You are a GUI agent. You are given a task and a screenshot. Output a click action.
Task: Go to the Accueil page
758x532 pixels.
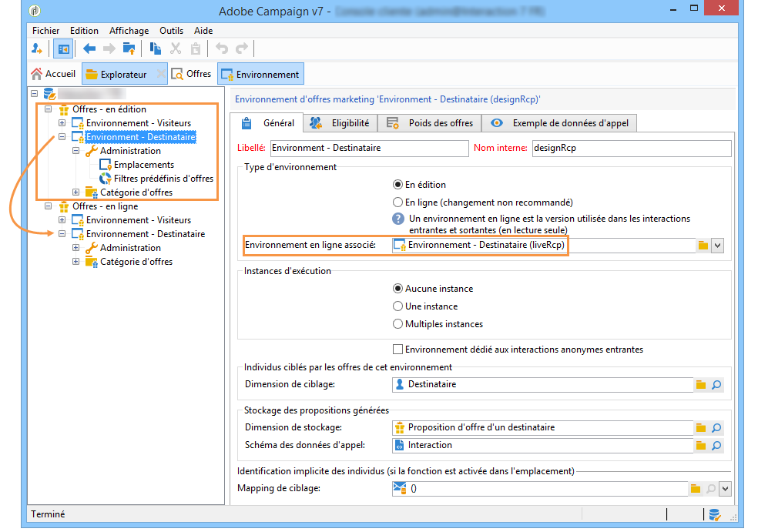click(53, 74)
